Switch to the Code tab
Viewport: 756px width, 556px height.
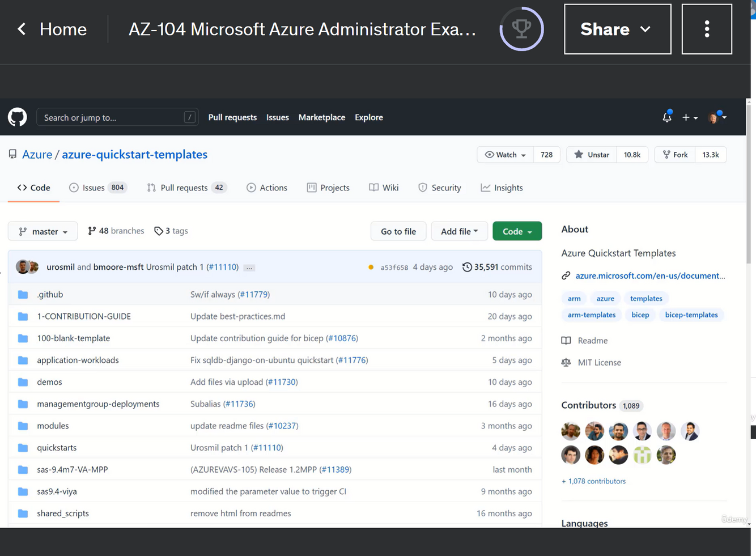(x=33, y=188)
